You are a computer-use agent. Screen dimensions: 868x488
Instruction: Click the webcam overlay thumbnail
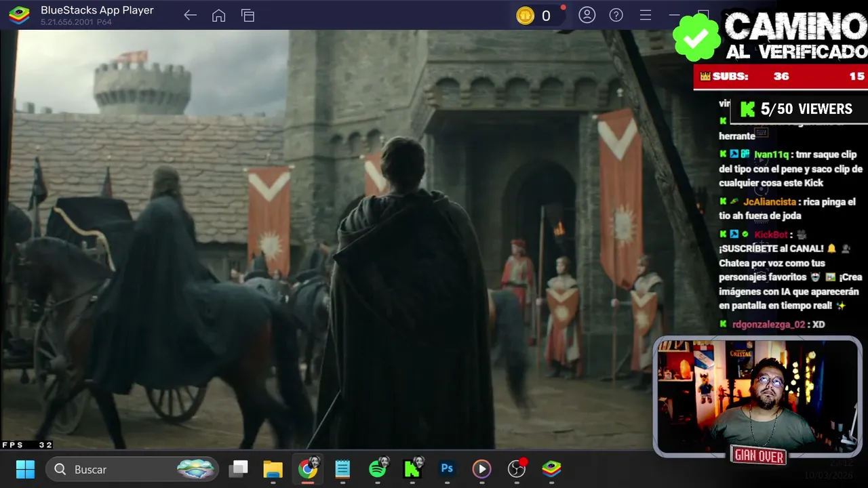[758, 397]
